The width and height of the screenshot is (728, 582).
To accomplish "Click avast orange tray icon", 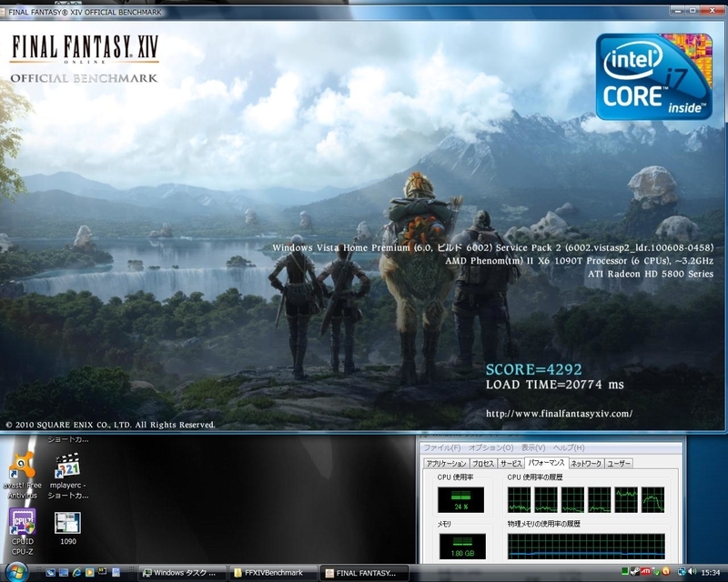I will click(666, 571).
